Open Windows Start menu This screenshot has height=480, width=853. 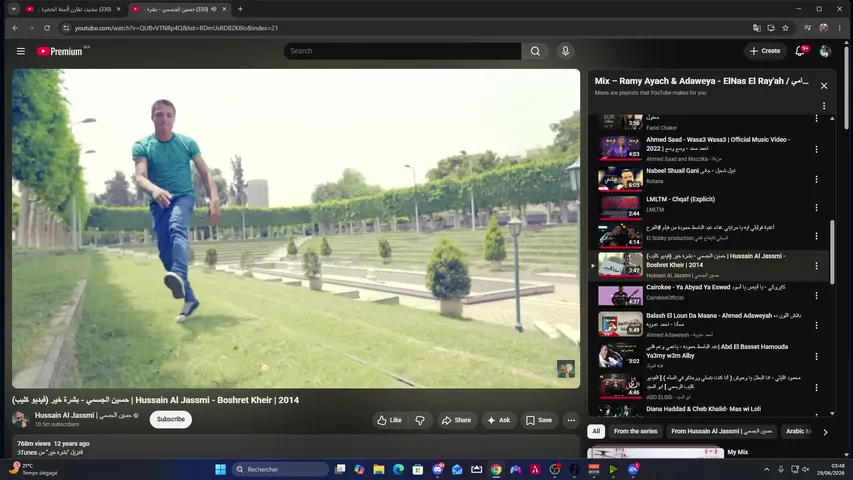click(x=220, y=469)
